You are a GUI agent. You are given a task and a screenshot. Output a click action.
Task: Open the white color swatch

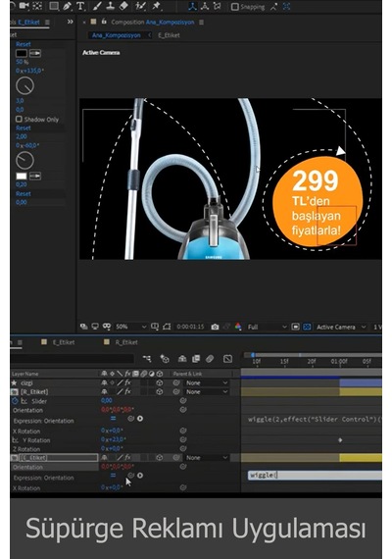click(x=22, y=176)
